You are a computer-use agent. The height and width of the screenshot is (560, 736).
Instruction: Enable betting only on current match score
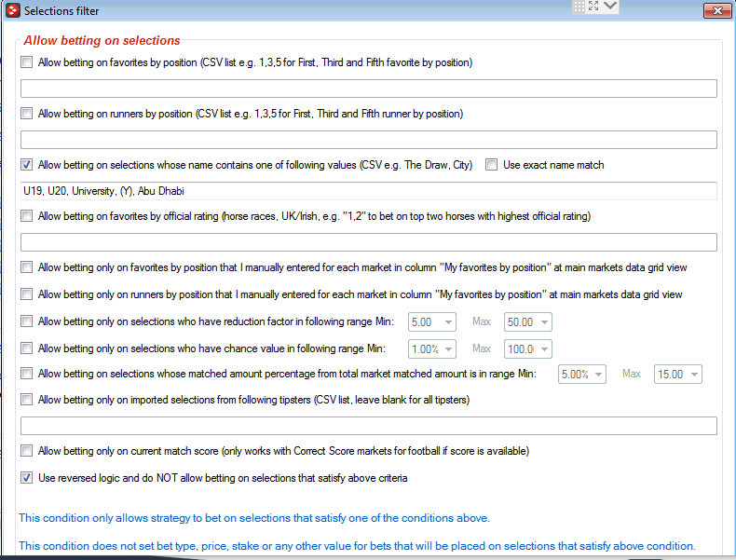pos(27,451)
